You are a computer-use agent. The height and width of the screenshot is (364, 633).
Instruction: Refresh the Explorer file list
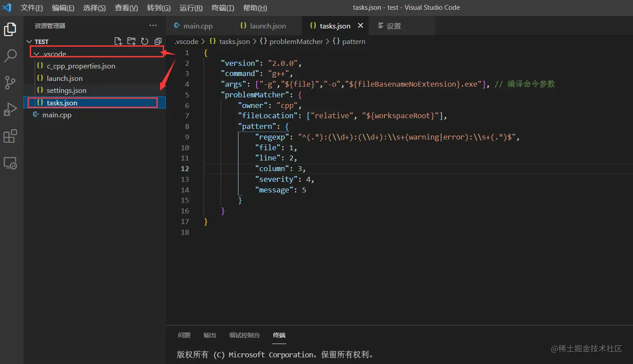pos(145,41)
